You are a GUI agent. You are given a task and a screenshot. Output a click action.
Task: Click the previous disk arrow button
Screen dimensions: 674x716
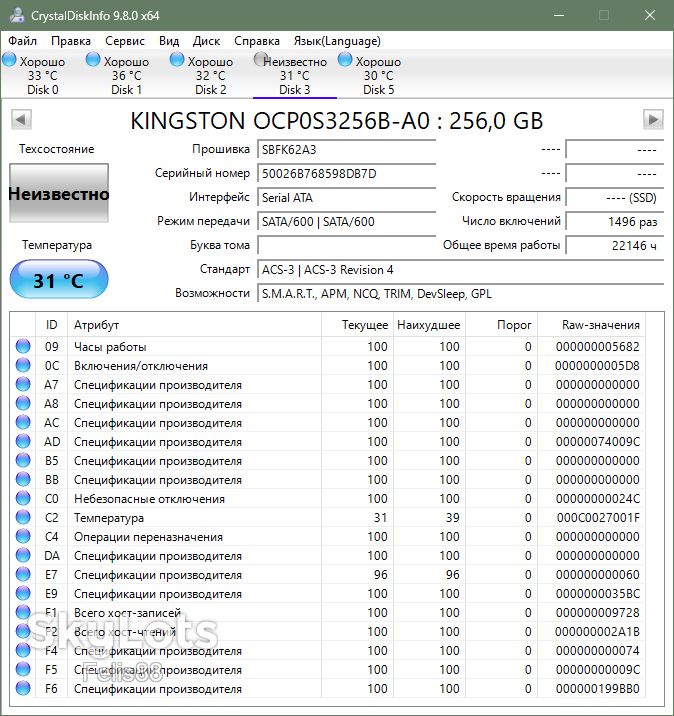pos(21,120)
